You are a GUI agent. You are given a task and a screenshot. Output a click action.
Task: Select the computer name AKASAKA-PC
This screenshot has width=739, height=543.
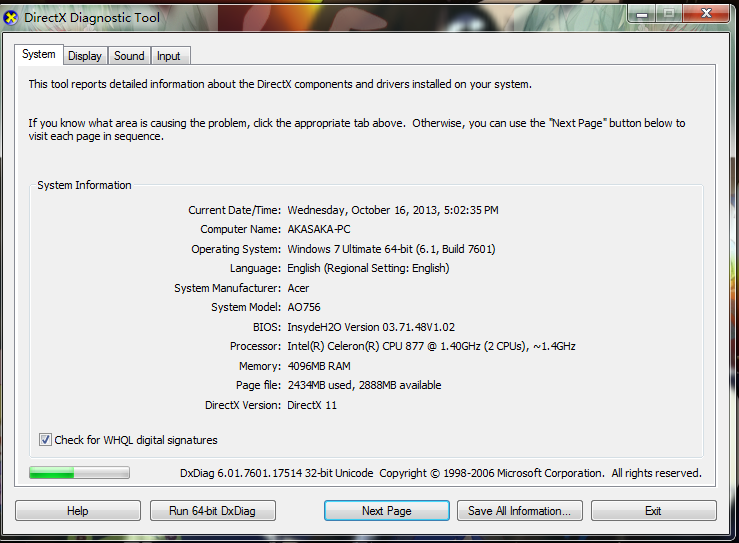319,230
